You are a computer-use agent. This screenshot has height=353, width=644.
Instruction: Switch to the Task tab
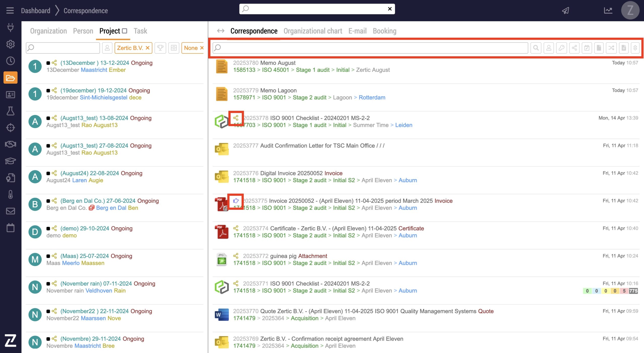140,31
